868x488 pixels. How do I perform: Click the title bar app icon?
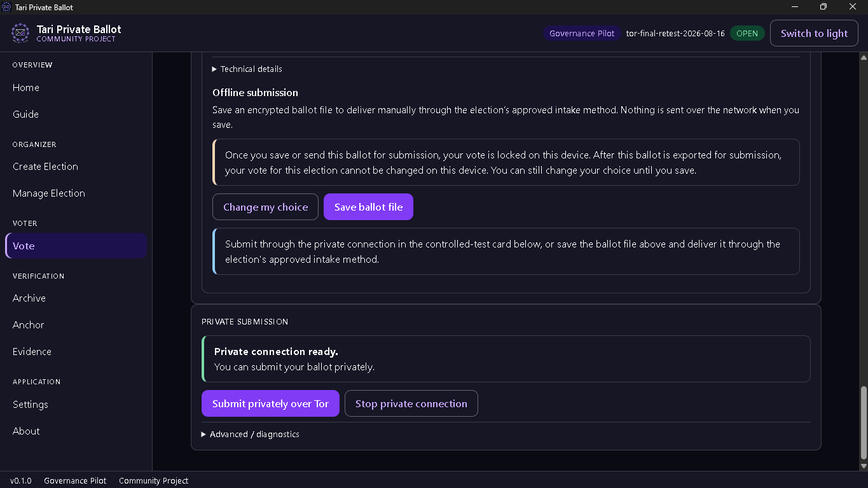[x=7, y=7]
